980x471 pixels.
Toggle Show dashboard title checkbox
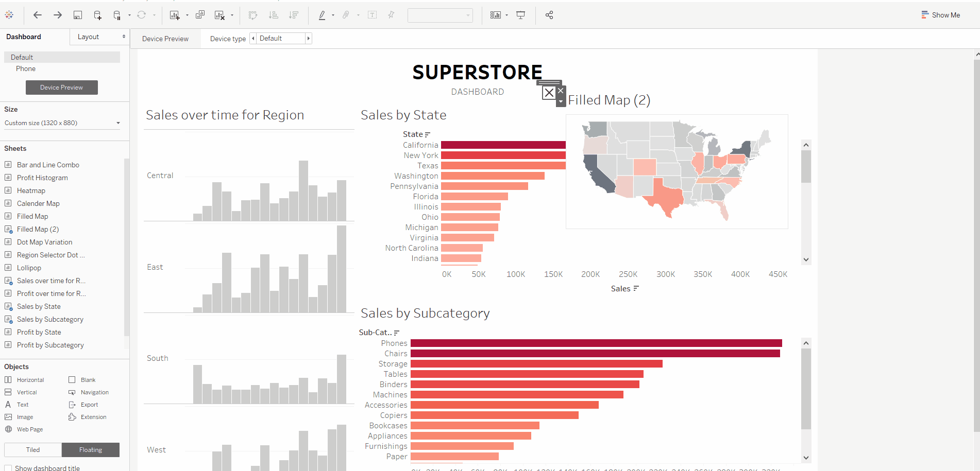pyautogui.click(x=8, y=468)
